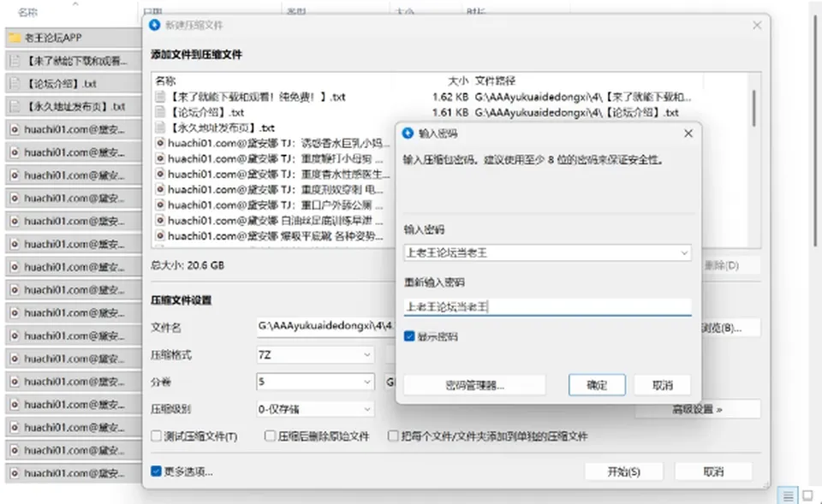Expand 高级设置 » options
The image size is (822, 504).
(x=697, y=409)
